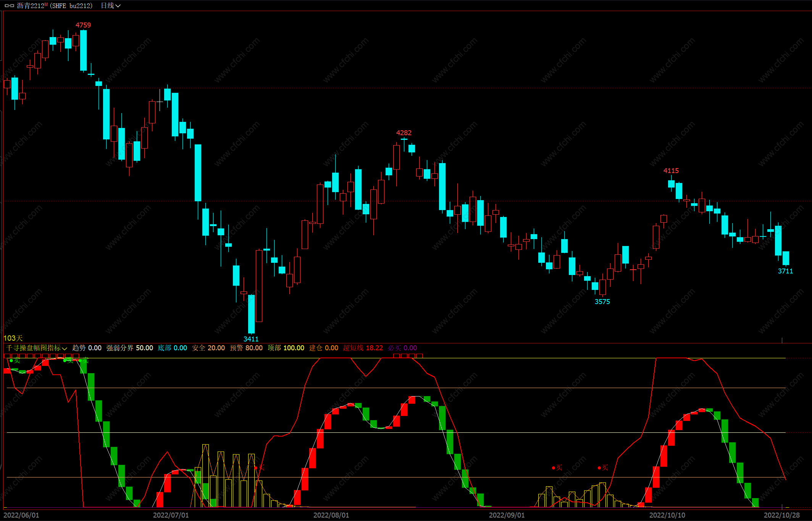
Task: Click the chain link icon beside 沥青2212
Action: [x=9, y=6]
